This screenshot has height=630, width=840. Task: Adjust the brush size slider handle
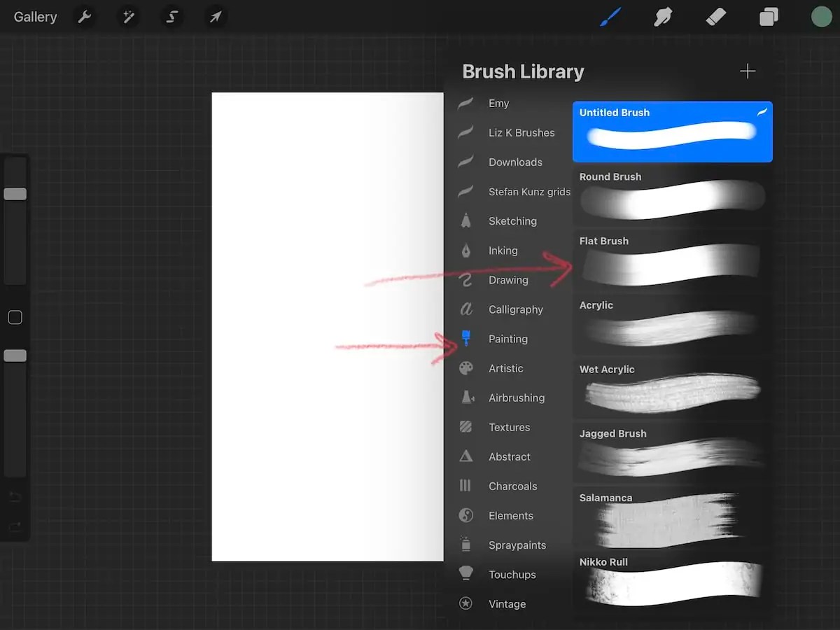[15, 194]
